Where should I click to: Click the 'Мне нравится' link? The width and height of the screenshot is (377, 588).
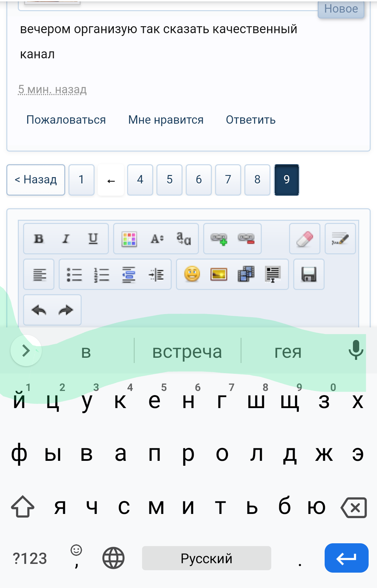pos(166,120)
